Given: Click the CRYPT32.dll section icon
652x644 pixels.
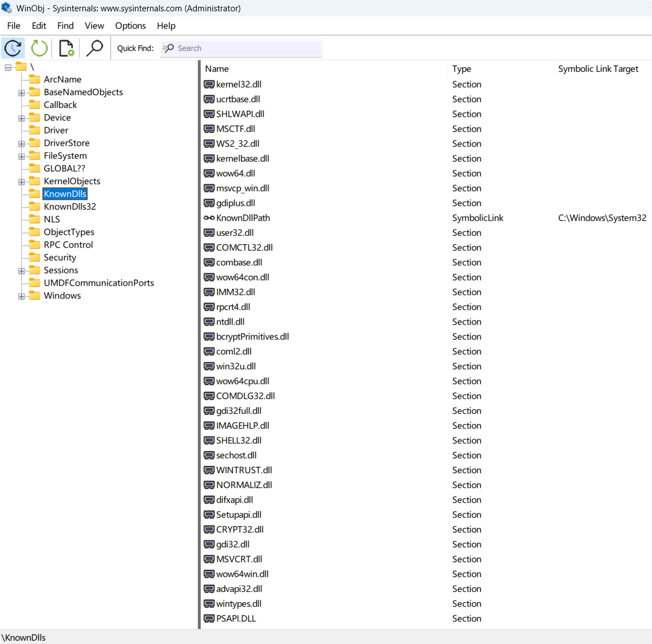Looking at the screenshot, I should [x=209, y=530].
